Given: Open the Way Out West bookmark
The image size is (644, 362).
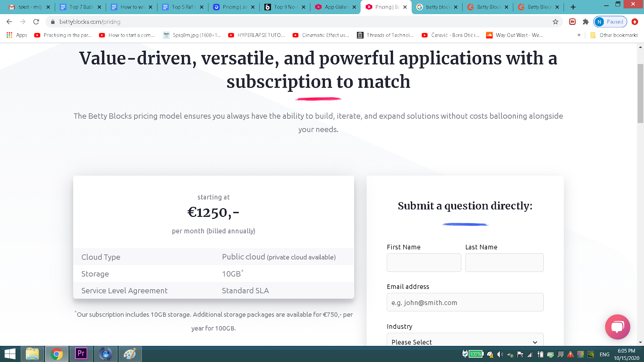Looking at the screenshot, I should (515, 35).
